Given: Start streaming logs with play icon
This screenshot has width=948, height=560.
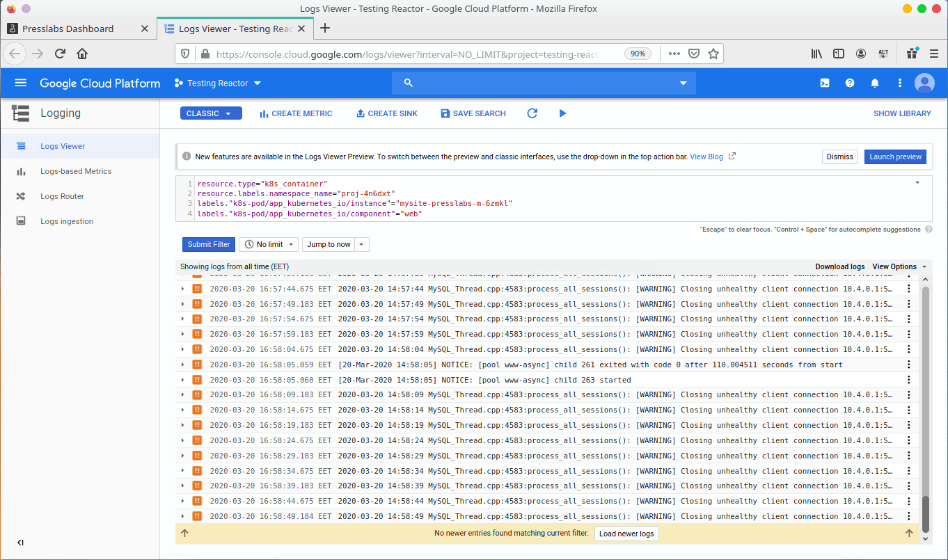Looking at the screenshot, I should pos(562,113).
